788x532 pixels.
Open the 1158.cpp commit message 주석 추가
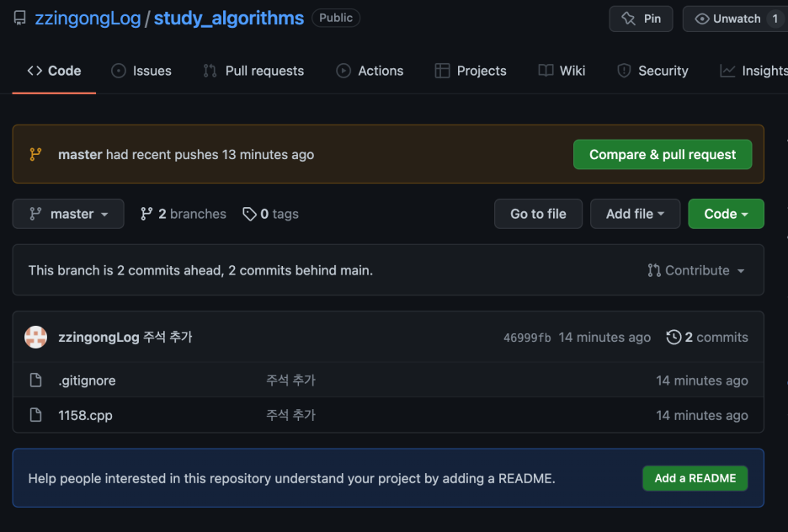(290, 415)
